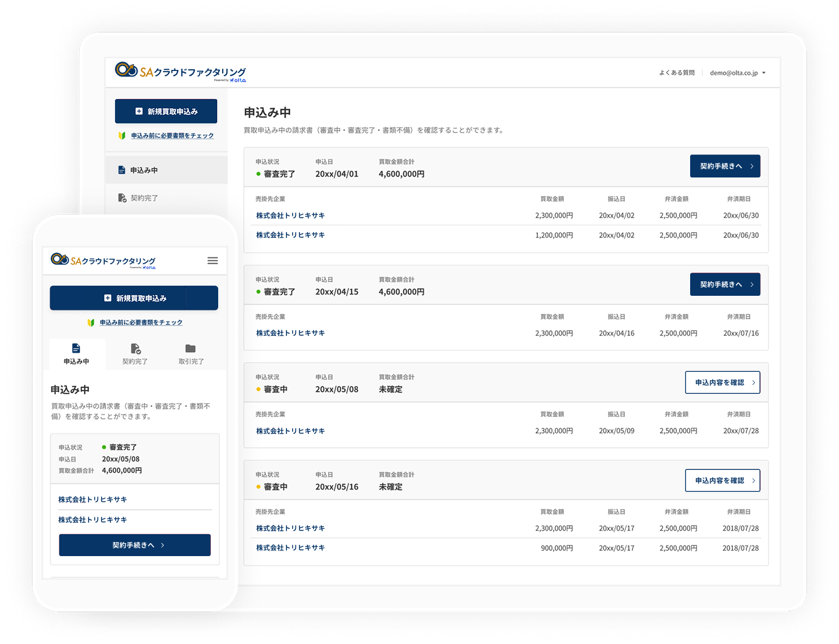This screenshot has width=839, height=644.
Task: Click the SA Cloud Factoring desktop logo
Action: pyautogui.click(x=180, y=72)
